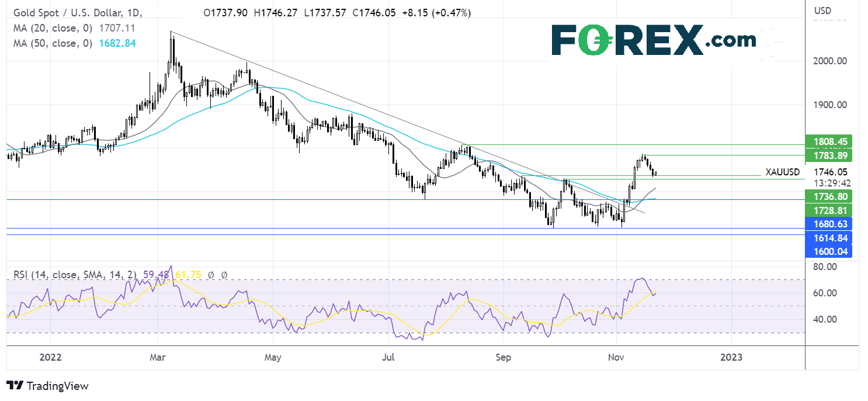Click the open value O1737.90

(x=225, y=12)
